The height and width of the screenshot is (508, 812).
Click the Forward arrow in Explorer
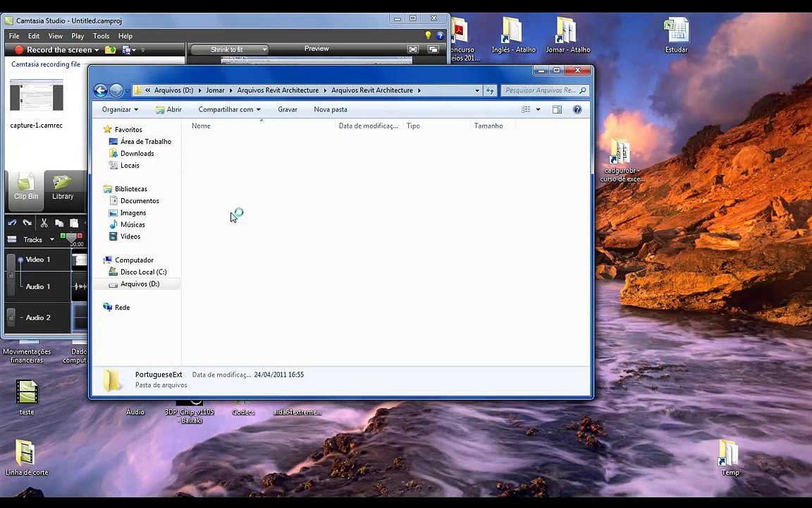(116, 90)
